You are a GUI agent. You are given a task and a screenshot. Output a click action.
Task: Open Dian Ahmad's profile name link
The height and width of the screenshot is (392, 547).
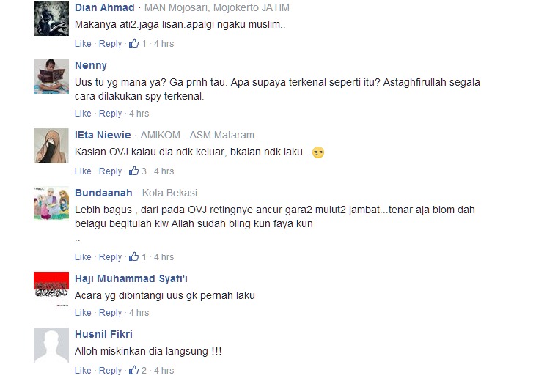pyautogui.click(x=105, y=7)
